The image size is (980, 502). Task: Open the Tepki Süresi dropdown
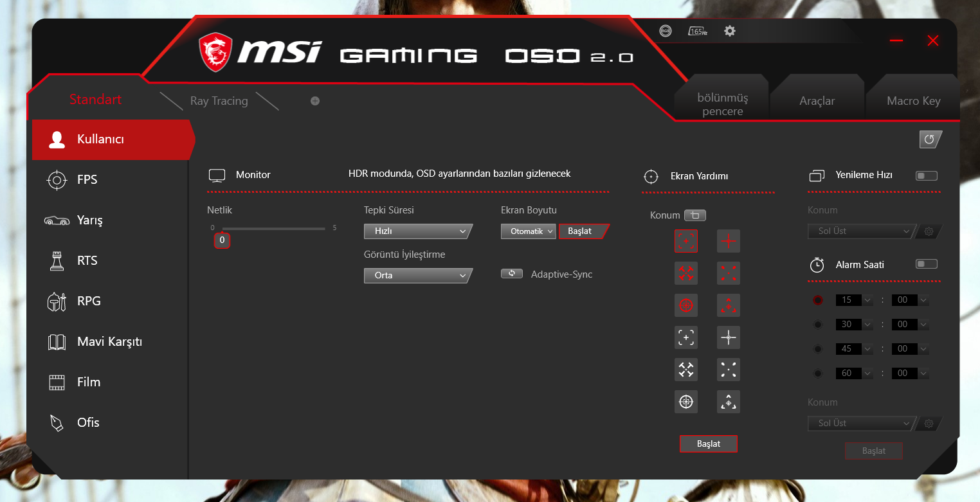[418, 231]
